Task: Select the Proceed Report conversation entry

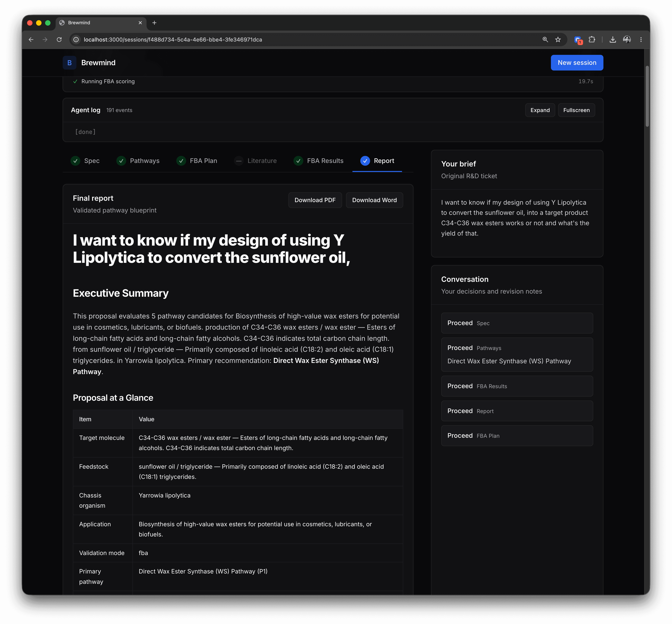Action: [517, 411]
